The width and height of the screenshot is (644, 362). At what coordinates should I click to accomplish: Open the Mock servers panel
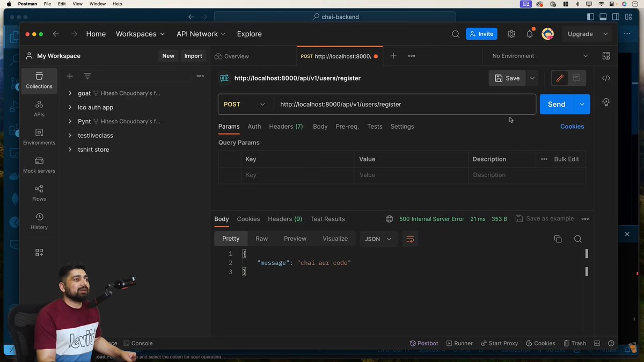[x=39, y=165]
